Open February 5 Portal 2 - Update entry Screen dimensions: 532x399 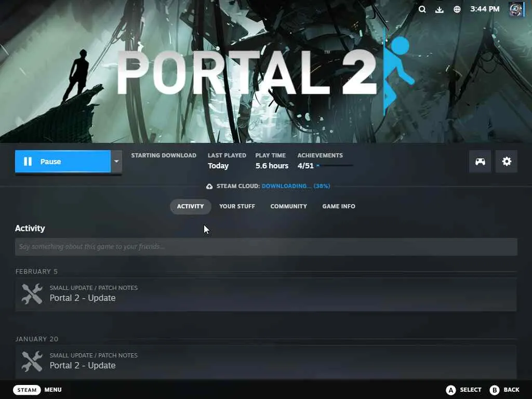[x=266, y=295]
